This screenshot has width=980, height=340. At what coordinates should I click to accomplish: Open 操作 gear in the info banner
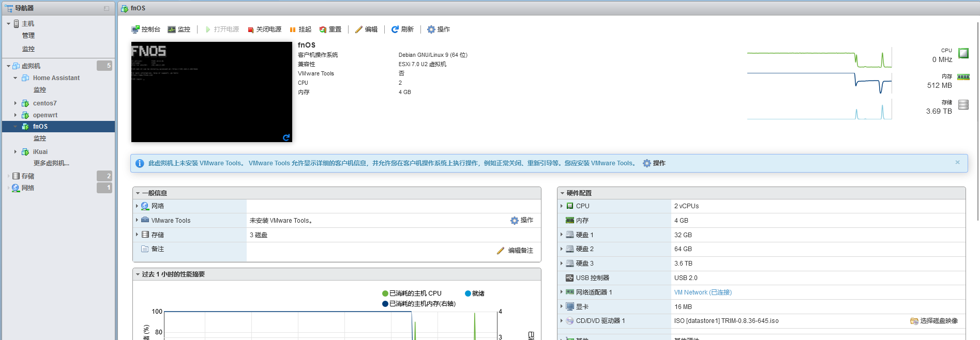point(654,163)
